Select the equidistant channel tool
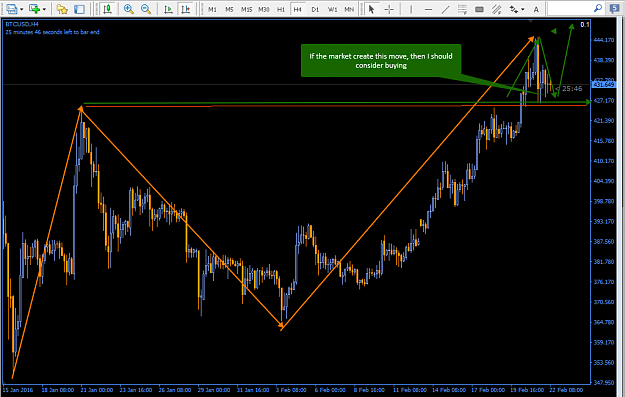The image size is (625, 397). [x=497, y=9]
